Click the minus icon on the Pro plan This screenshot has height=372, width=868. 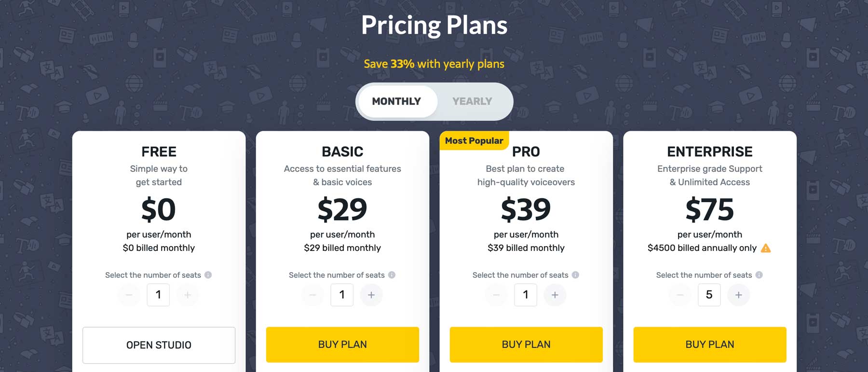496,295
